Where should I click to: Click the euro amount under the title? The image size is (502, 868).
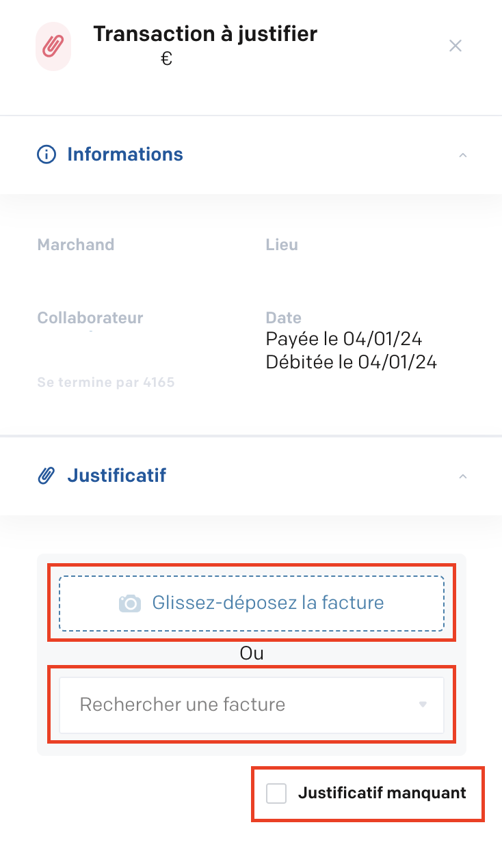point(166,59)
